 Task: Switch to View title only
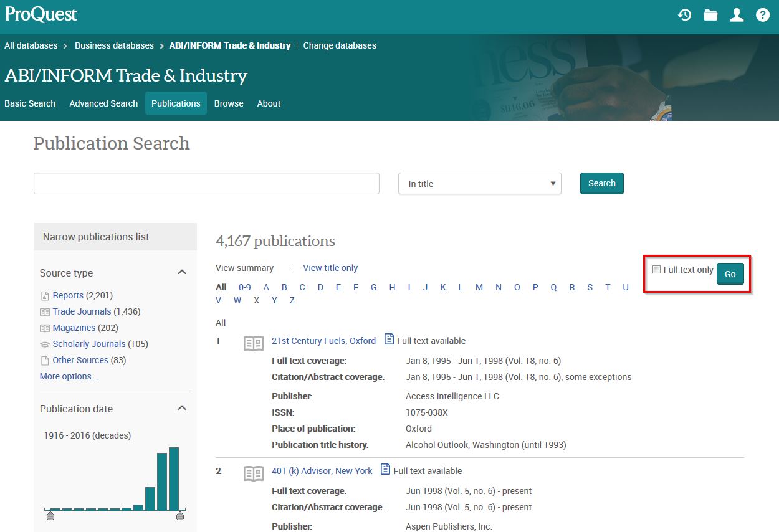(330, 268)
